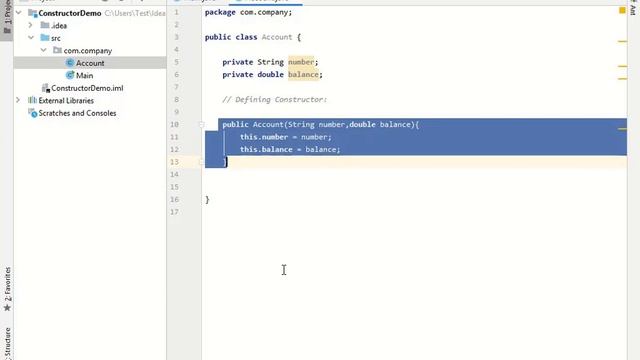
Task: Collapse the com.company package
Action: tap(44, 50)
